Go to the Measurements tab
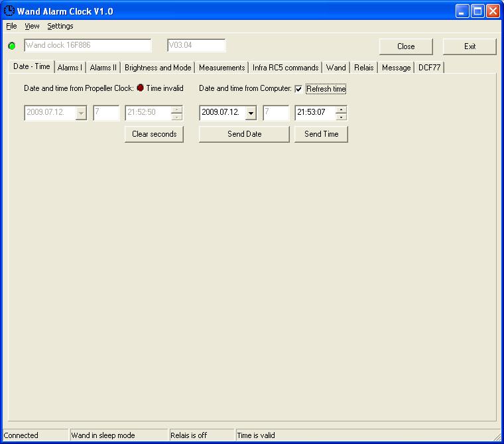Viewport: 504px width, 444px height. tap(221, 68)
